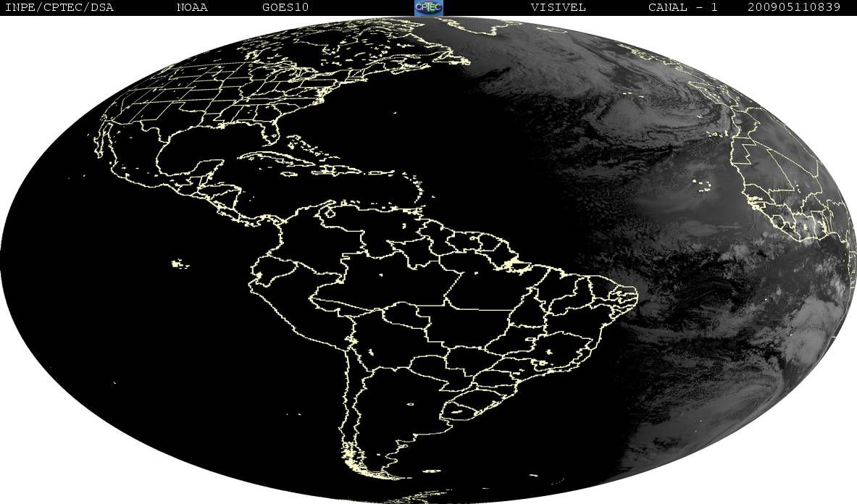Click the NOAA label in header
The height and width of the screenshot is (504, 857).
(x=192, y=7)
